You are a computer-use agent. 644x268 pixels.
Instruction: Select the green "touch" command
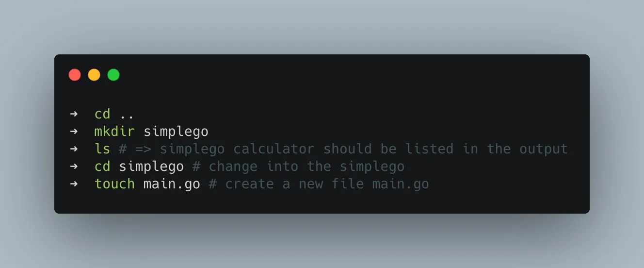pos(114,184)
